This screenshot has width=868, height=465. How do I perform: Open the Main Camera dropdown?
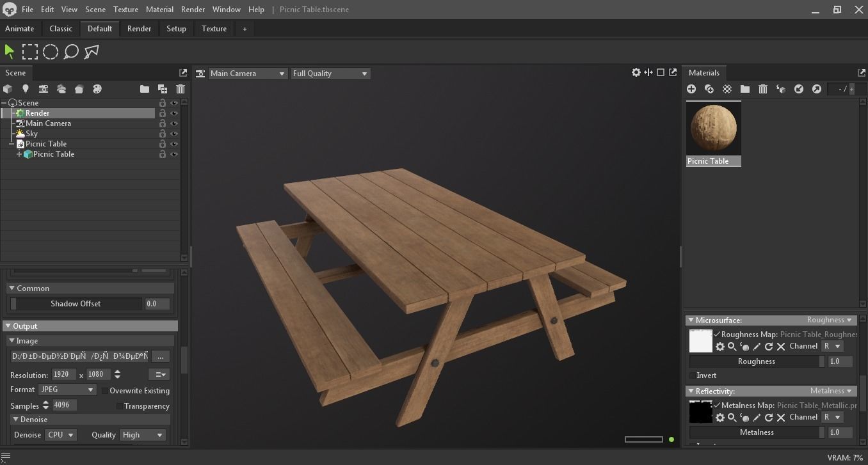[248, 74]
